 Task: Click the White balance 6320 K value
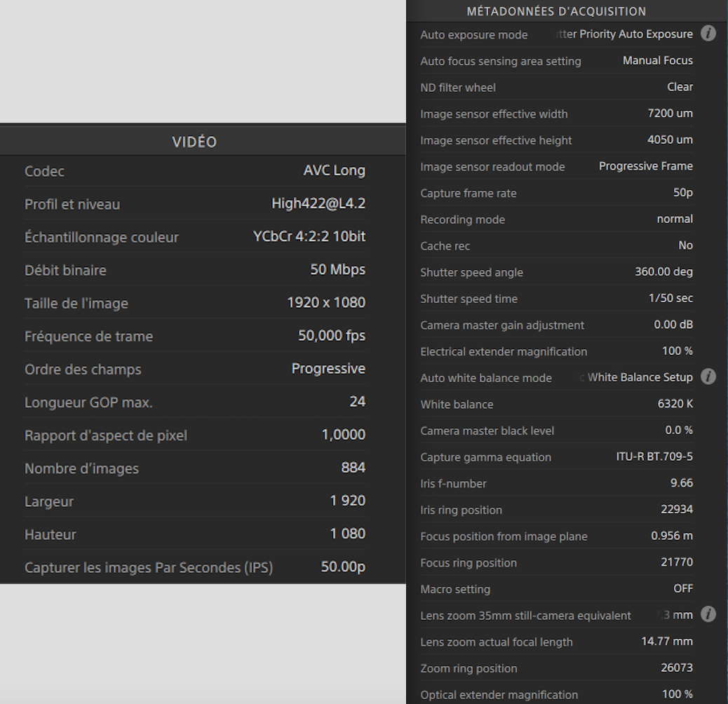point(675,404)
